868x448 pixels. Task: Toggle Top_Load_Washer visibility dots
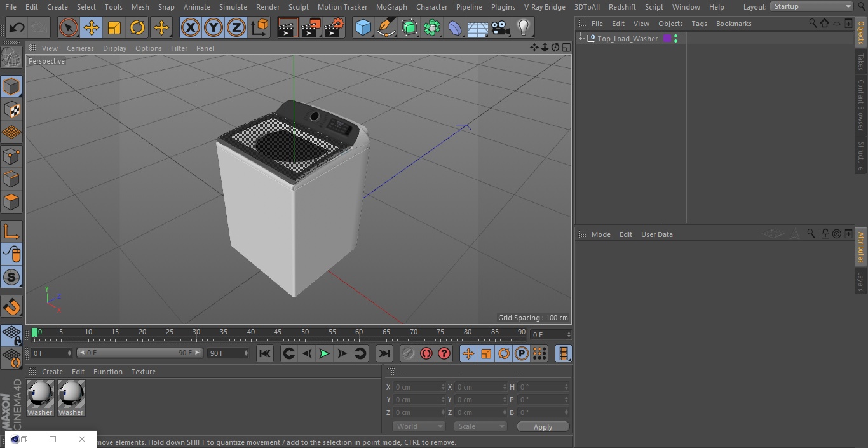(675, 39)
